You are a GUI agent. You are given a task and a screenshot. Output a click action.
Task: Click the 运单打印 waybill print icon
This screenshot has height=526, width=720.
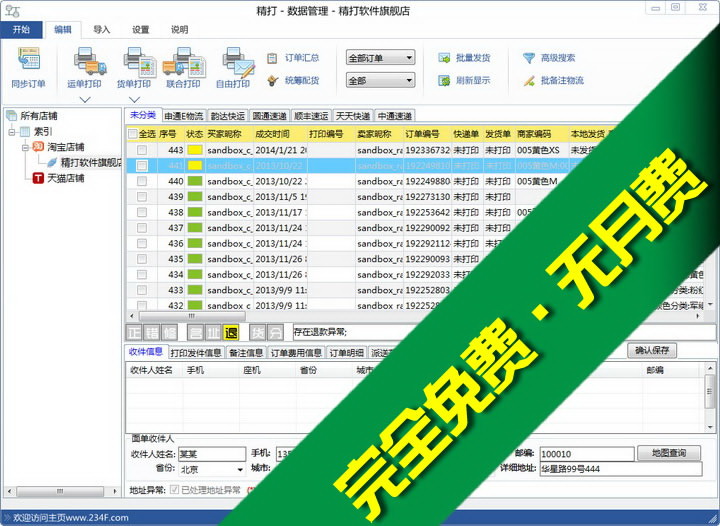pyautogui.click(x=84, y=62)
